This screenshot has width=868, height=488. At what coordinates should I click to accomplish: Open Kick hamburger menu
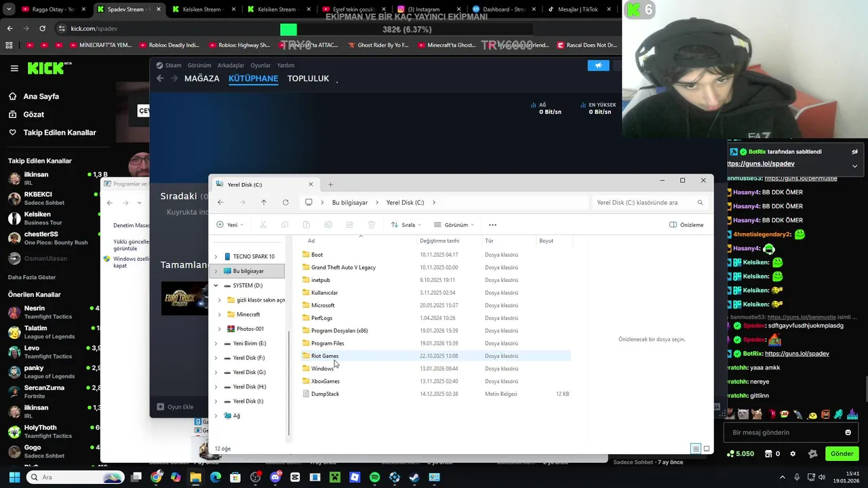click(14, 68)
